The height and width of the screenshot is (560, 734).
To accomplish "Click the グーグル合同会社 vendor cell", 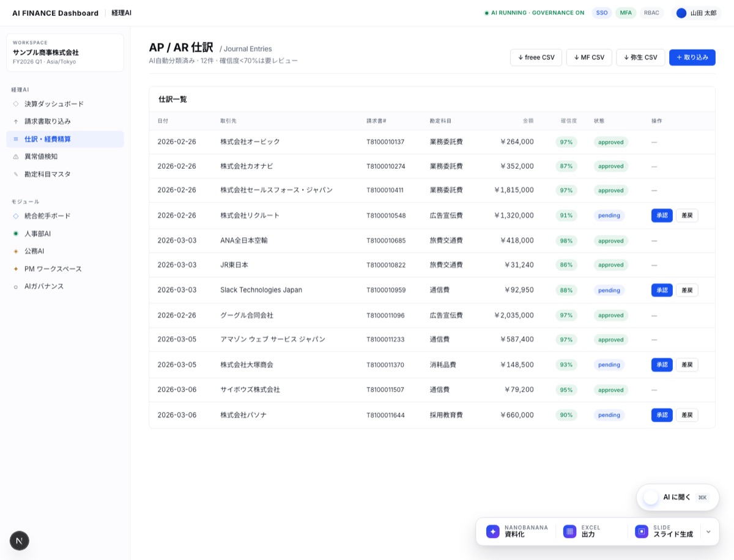I will click(247, 315).
